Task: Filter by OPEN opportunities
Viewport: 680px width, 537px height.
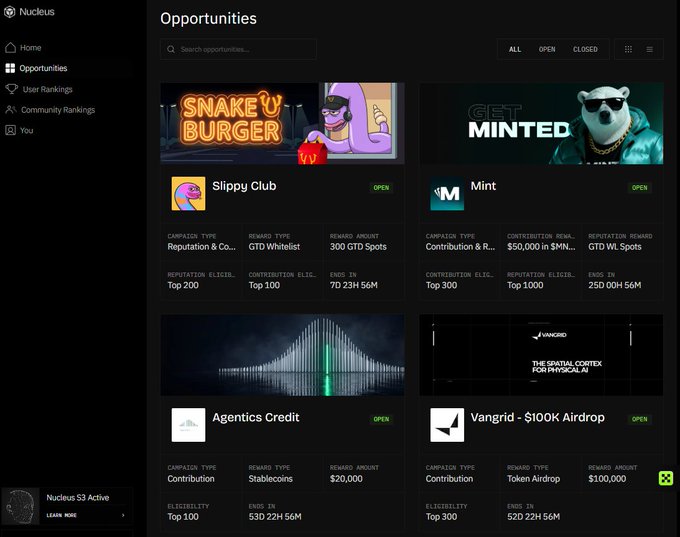Action: pyautogui.click(x=547, y=49)
